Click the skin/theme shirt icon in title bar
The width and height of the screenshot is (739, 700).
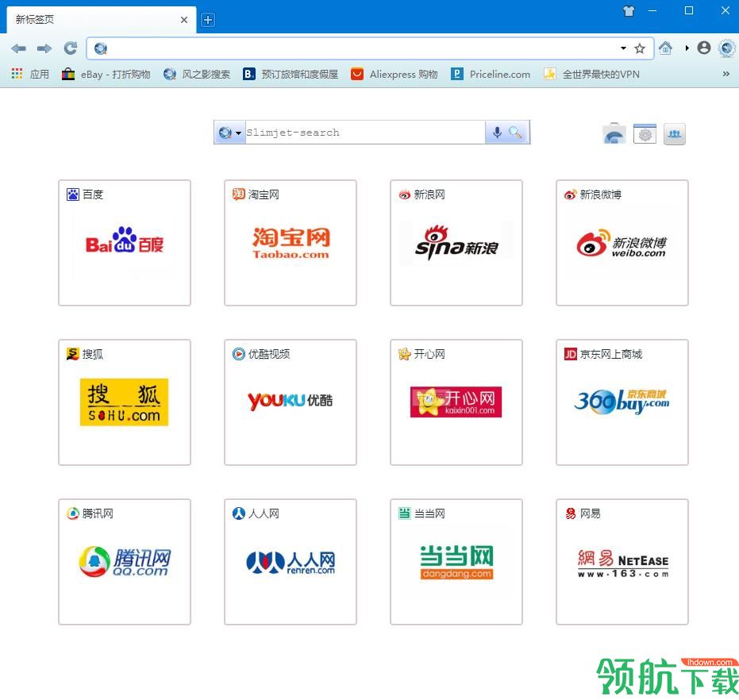pos(628,11)
